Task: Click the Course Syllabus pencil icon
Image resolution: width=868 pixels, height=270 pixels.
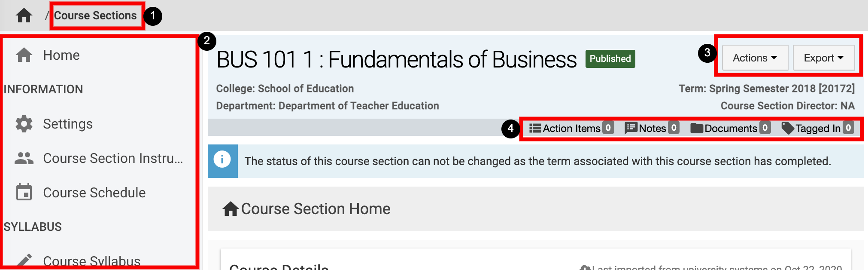Action: [x=24, y=261]
